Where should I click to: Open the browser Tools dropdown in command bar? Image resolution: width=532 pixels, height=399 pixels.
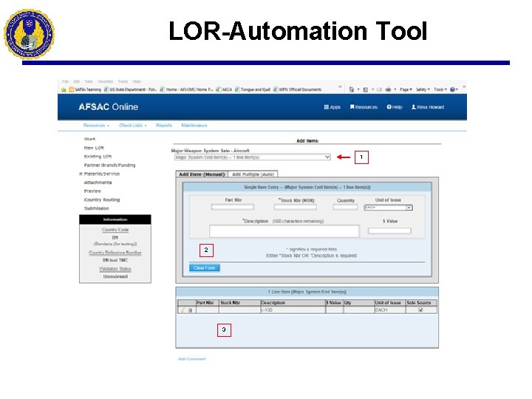point(440,89)
